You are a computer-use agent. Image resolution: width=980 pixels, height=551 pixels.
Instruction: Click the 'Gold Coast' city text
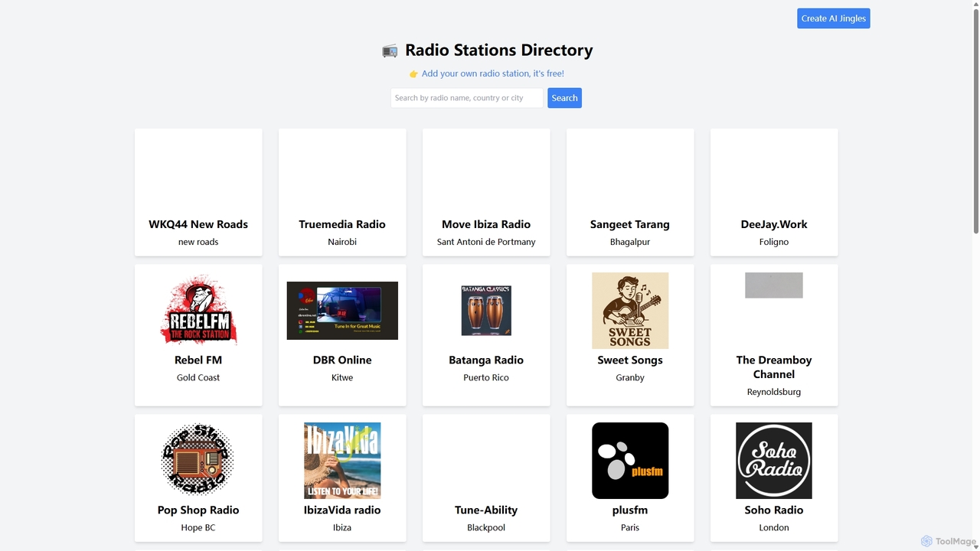click(x=198, y=377)
